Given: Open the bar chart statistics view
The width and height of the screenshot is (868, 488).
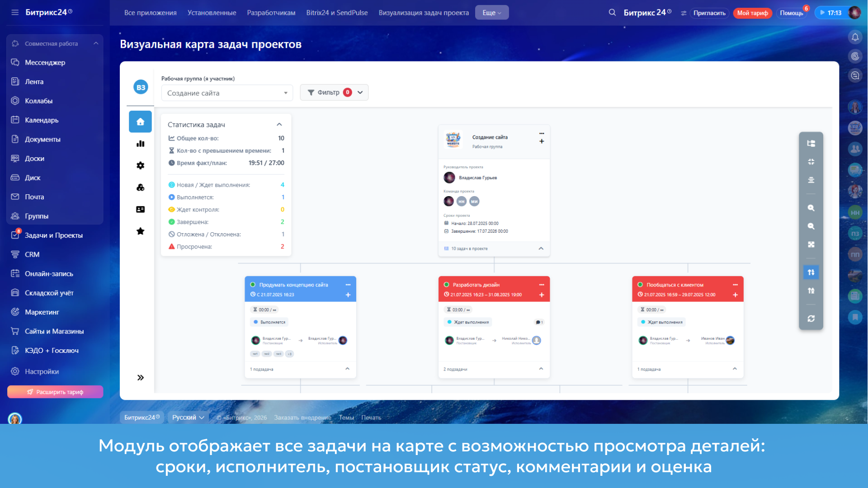Looking at the screenshot, I should click(x=140, y=144).
